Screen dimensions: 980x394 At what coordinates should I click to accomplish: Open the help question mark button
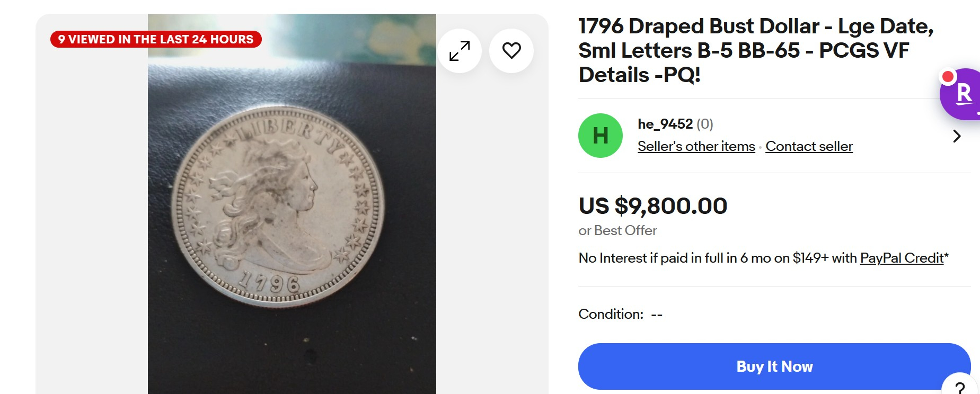pyautogui.click(x=960, y=387)
